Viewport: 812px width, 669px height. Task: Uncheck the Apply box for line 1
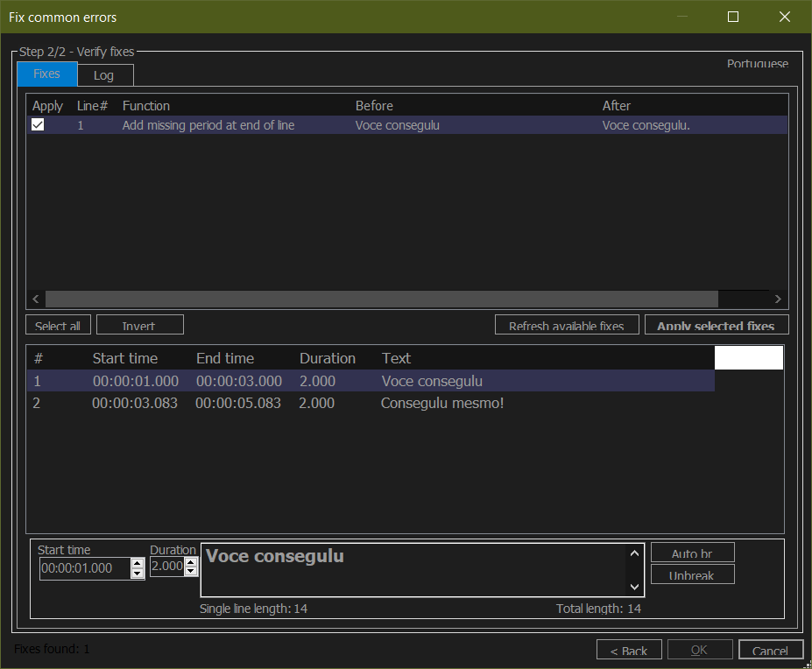tap(38, 124)
